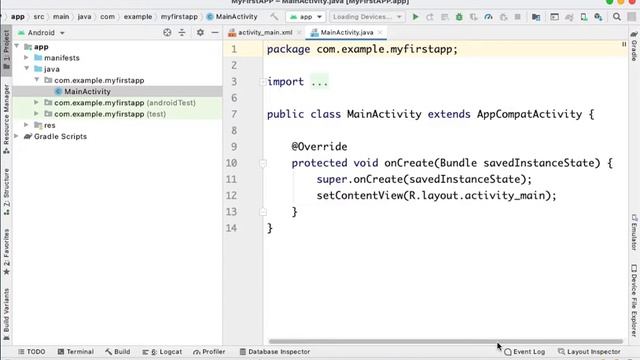Toggle the Build Variants side tab

click(6, 314)
